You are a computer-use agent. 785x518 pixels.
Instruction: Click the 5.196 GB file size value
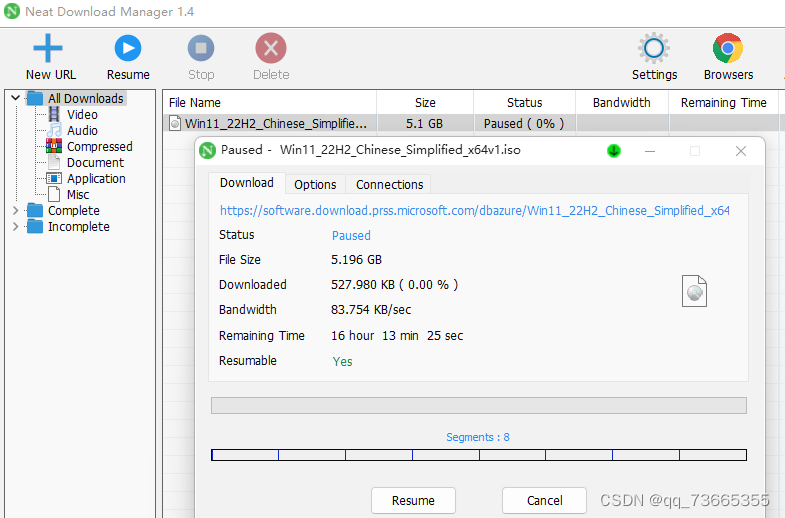tap(356, 260)
